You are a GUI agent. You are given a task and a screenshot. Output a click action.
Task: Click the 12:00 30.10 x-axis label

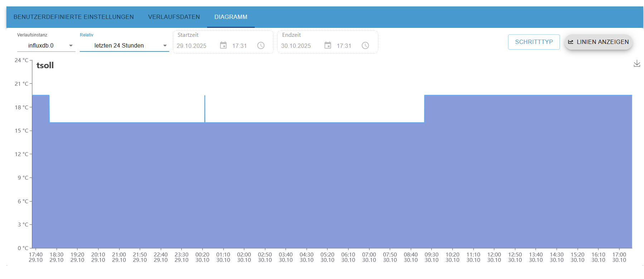pos(494,257)
